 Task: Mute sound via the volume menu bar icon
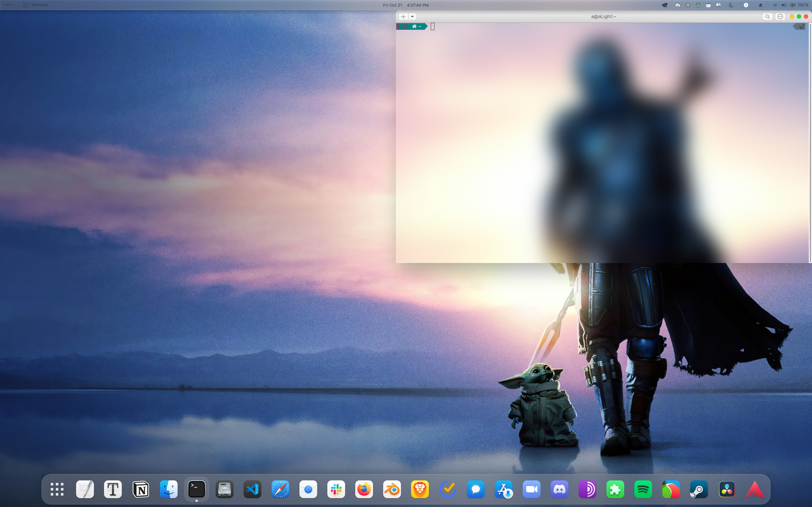(x=783, y=5)
